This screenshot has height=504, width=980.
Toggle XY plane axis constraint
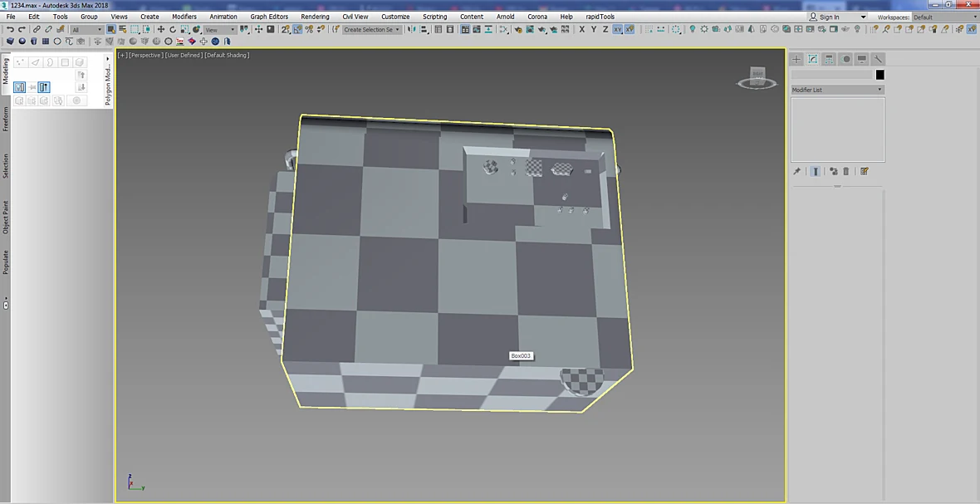618,29
